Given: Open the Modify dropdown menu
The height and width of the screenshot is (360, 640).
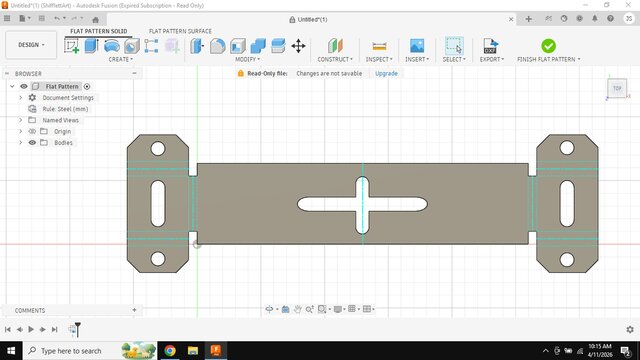Looking at the screenshot, I should pos(247,59).
